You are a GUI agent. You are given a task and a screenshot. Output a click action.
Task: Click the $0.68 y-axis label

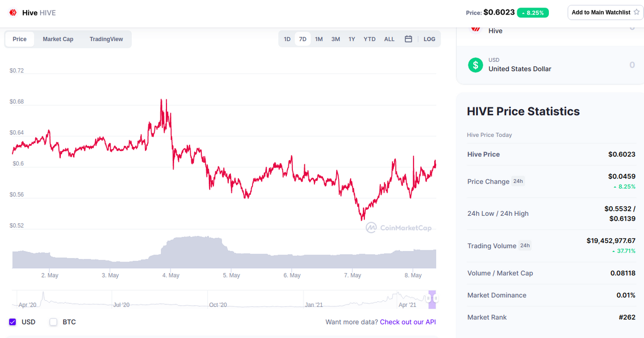tap(17, 102)
